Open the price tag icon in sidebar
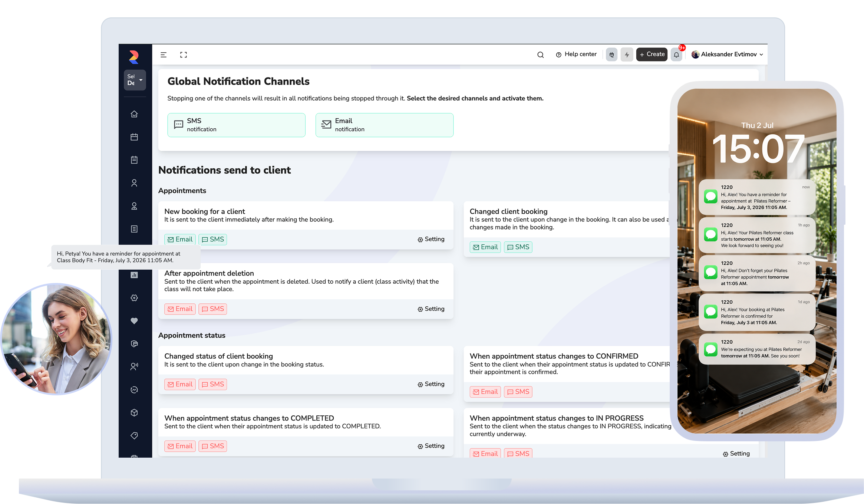 (x=134, y=435)
